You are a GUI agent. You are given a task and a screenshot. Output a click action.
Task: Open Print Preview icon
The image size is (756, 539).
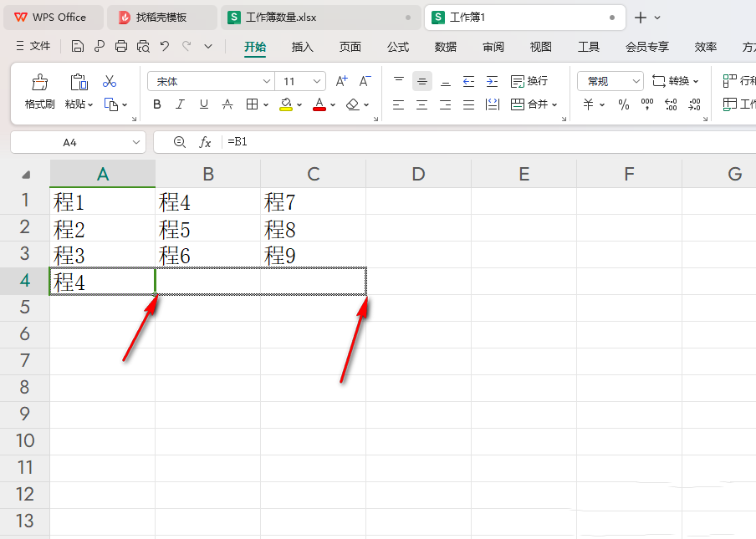click(143, 46)
